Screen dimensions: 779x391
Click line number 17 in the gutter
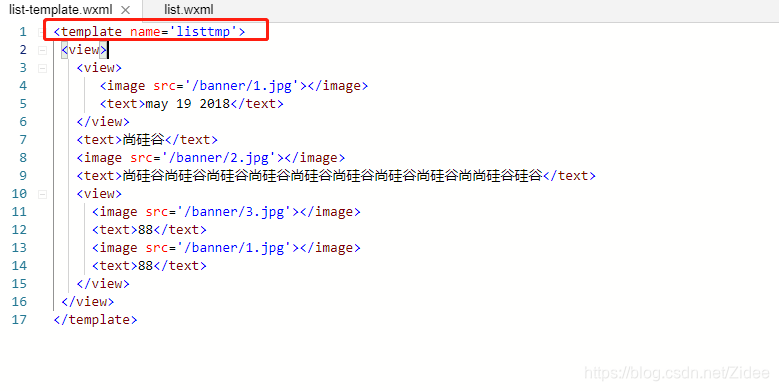point(19,319)
